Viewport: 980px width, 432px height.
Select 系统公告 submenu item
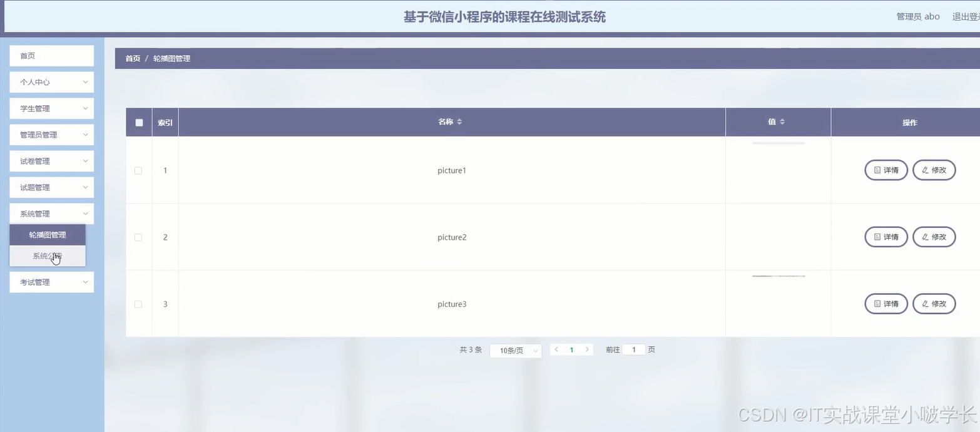point(48,255)
